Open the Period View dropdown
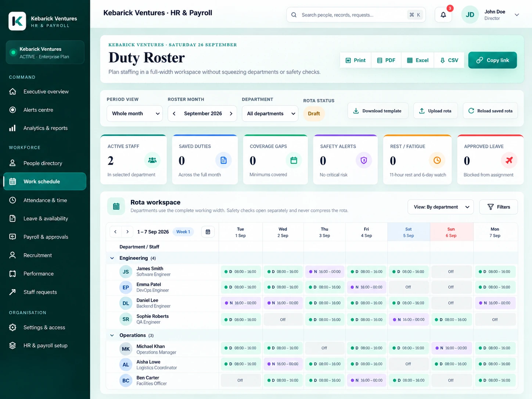Image resolution: width=532 pixels, height=399 pixels. [x=135, y=114]
